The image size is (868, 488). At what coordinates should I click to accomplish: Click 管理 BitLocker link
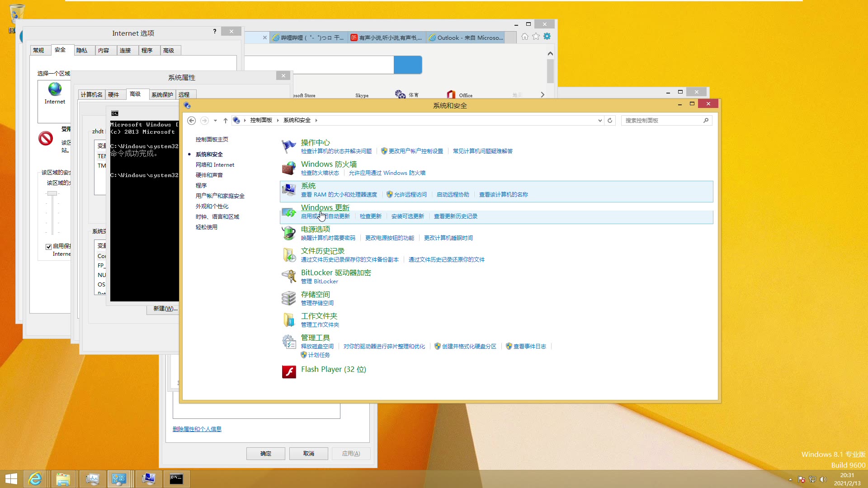click(320, 282)
